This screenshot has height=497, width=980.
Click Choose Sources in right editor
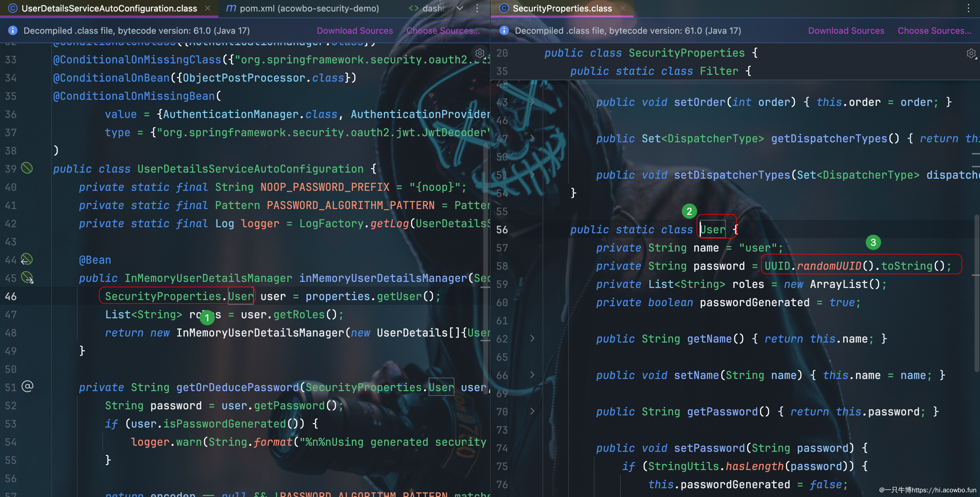click(x=934, y=31)
